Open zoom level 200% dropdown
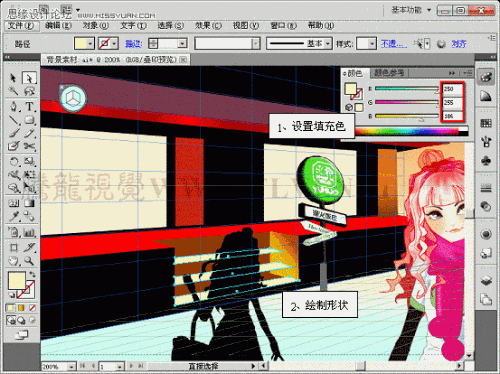The width and height of the screenshot is (500, 374). tap(71, 366)
